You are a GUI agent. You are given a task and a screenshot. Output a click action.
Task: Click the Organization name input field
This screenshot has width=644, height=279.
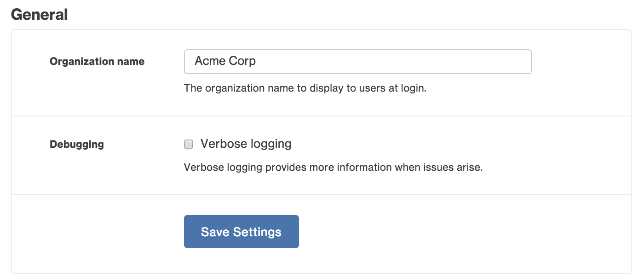point(357,62)
